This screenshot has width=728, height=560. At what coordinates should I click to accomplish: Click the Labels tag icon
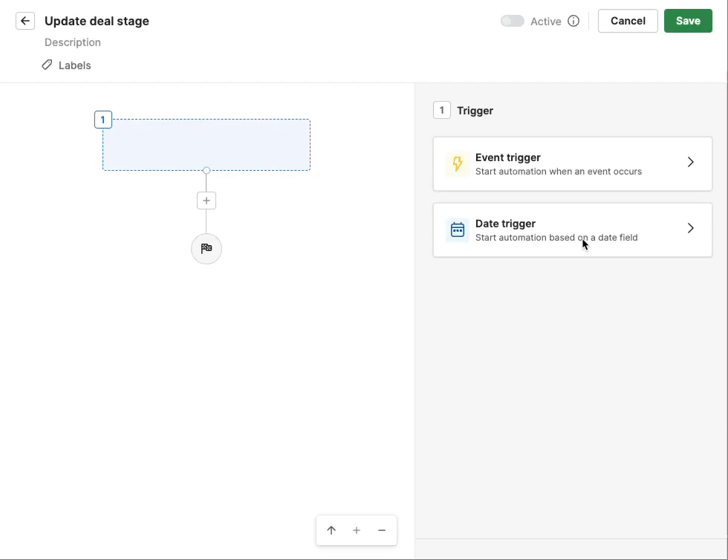47,65
